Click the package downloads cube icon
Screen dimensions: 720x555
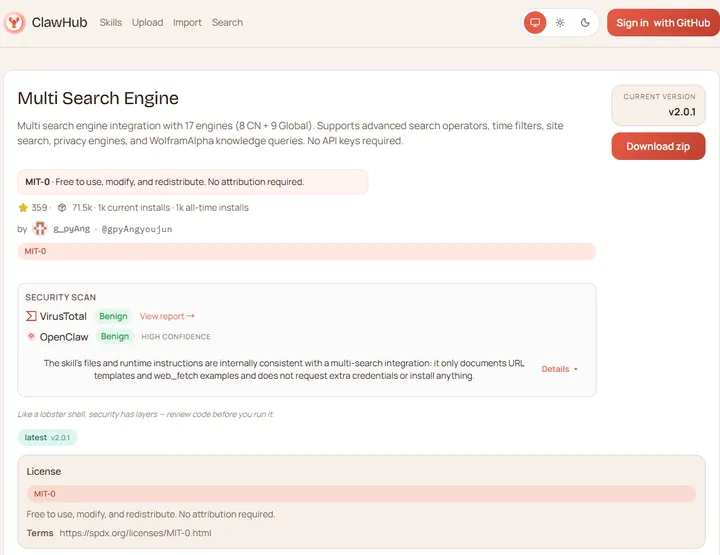click(62, 207)
